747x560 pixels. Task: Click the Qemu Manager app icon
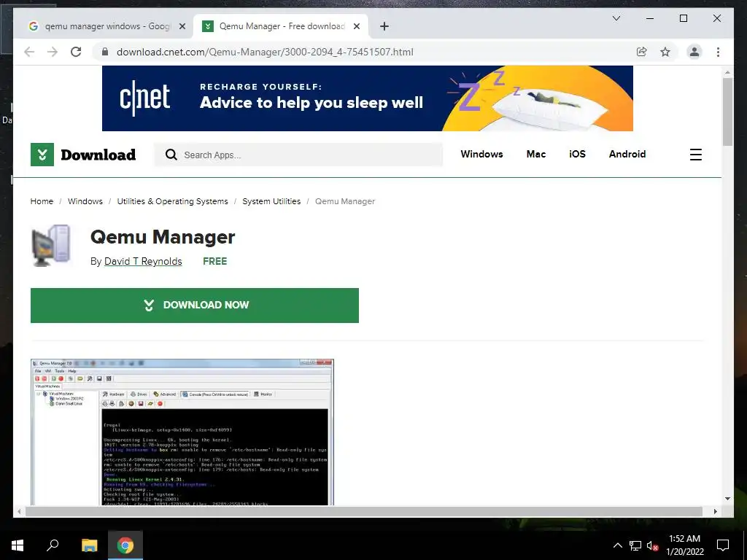(51, 245)
